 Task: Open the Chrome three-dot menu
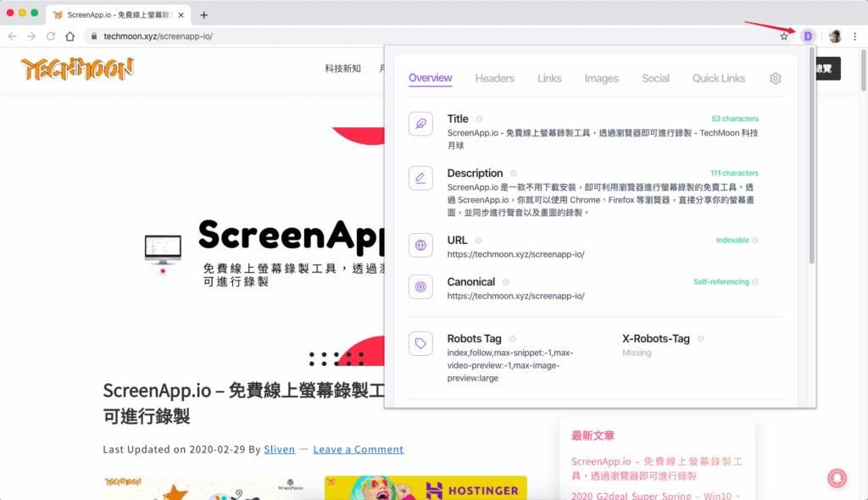click(854, 36)
